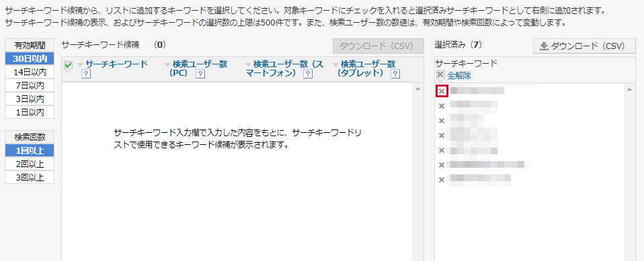
Task: Select the 2回以上 search count option
Action: pyautogui.click(x=30, y=164)
